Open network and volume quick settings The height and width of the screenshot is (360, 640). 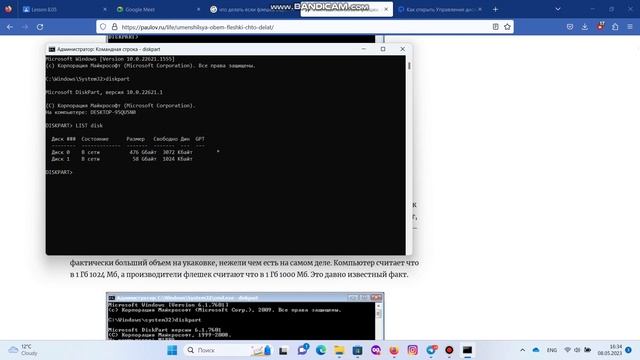(x=578, y=350)
